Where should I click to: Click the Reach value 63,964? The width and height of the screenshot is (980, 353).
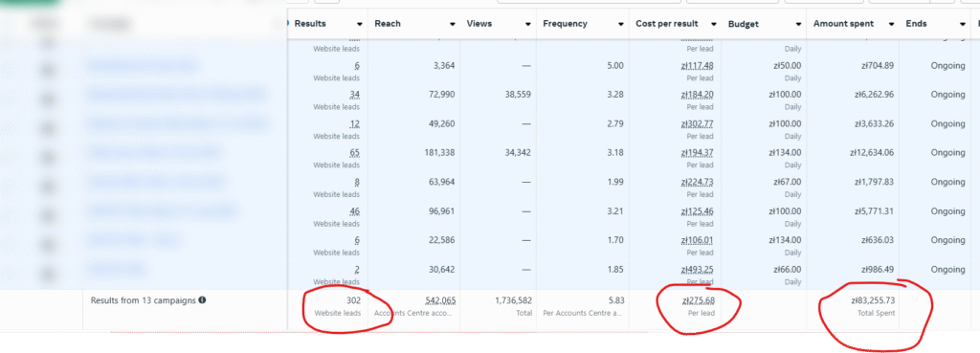tap(441, 182)
